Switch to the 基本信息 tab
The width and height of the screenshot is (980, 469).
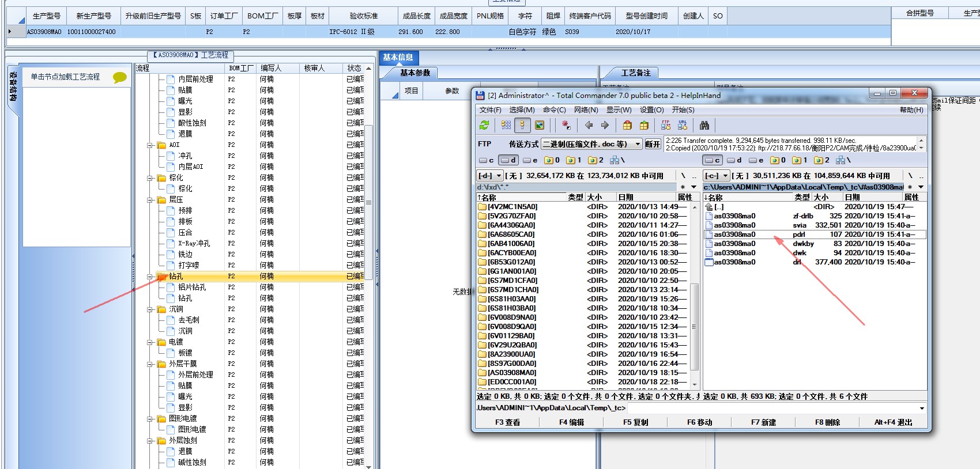398,57
